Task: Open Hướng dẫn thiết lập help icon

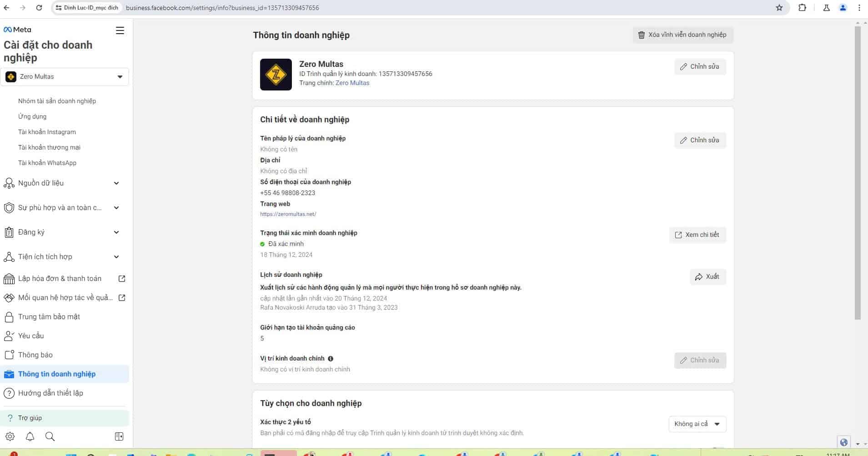Action: [9, 393]
